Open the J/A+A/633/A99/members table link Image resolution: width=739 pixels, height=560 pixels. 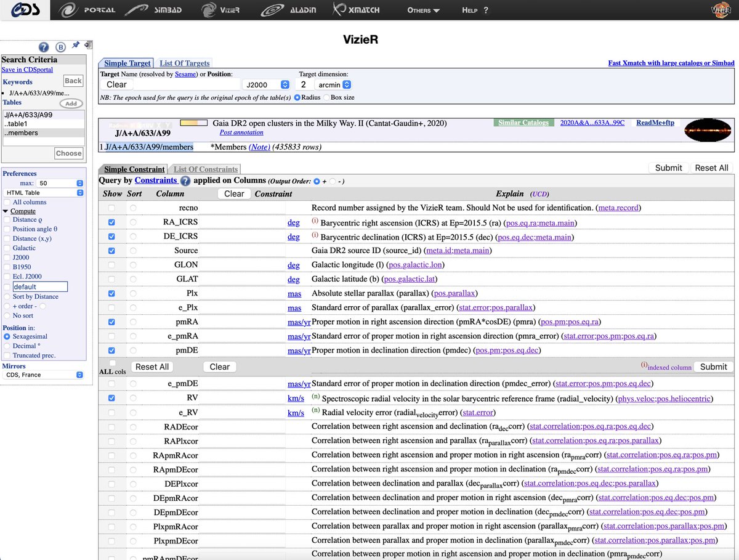149,147
